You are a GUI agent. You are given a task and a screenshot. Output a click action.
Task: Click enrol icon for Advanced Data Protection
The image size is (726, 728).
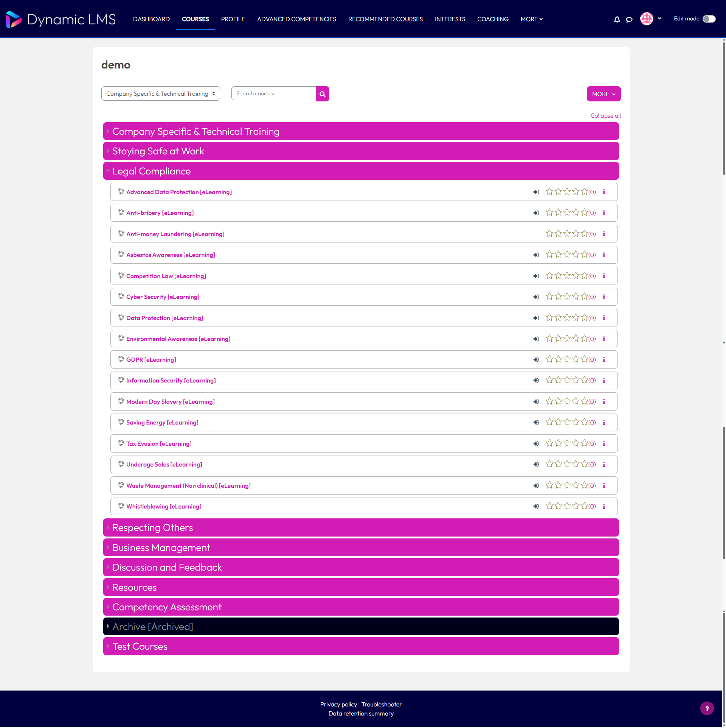536,192
